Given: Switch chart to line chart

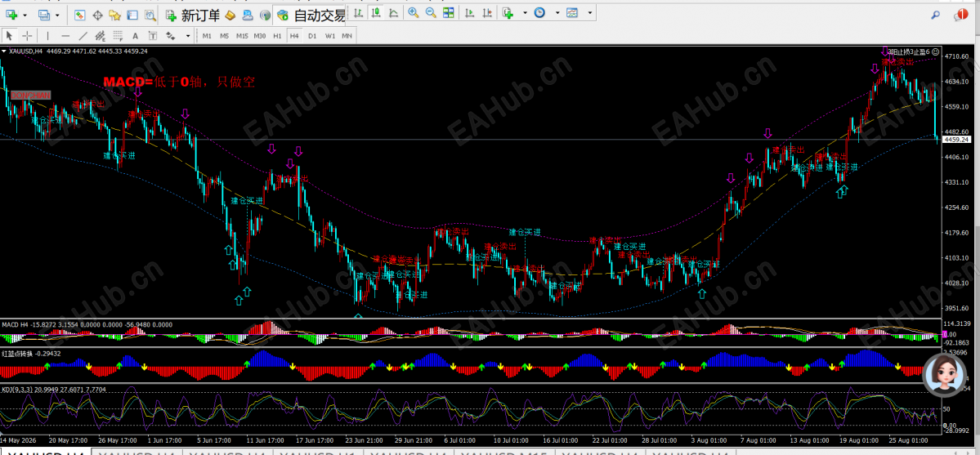Looking at the screenshot, I should click(394, 12).
